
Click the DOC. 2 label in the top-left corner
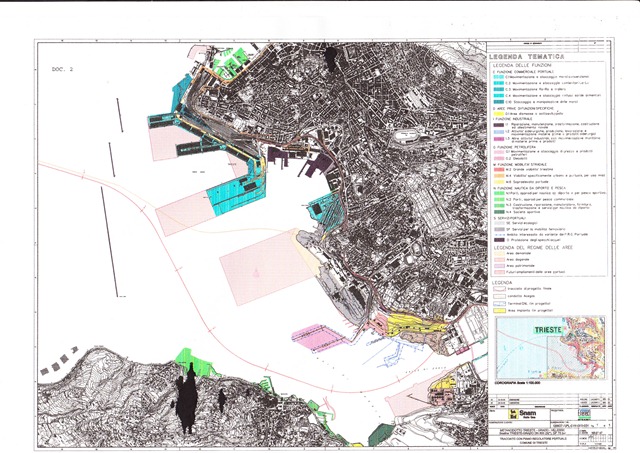pyautogui.click(x=63, y=71)
